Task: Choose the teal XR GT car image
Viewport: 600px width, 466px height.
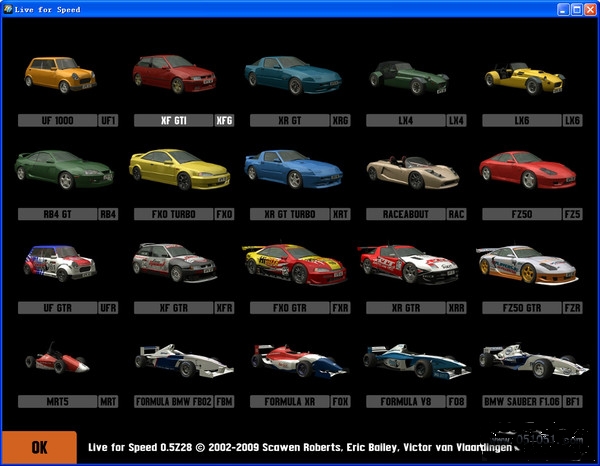Action: click(x=293, y=75)
